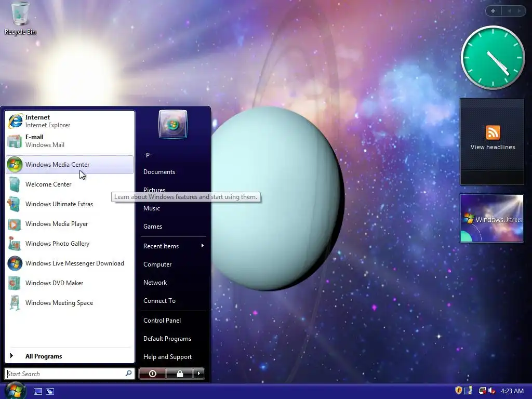Viewport: 532px width, 399px height.
Task: Open Control Panel from Start menu
Action: 162,320
